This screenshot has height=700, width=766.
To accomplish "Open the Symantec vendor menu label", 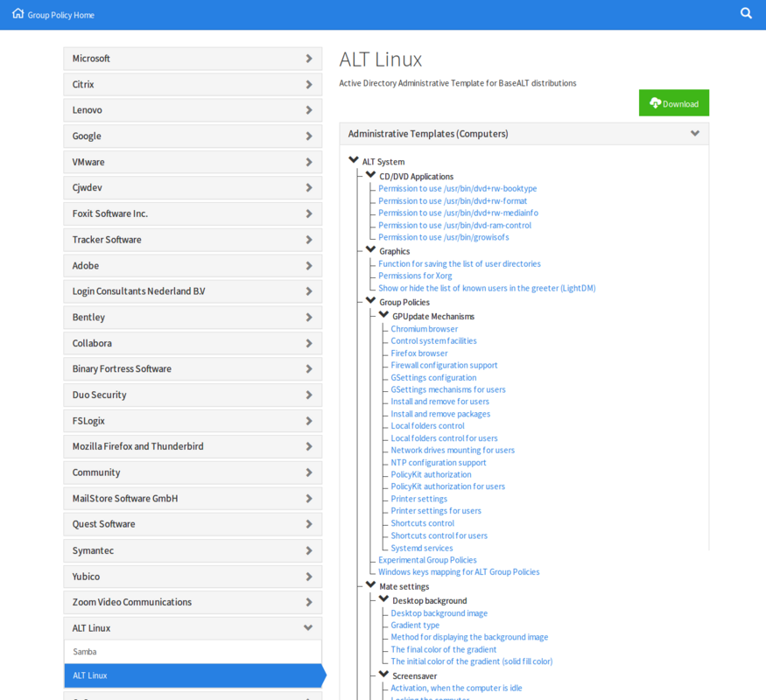I will (93, 550).
